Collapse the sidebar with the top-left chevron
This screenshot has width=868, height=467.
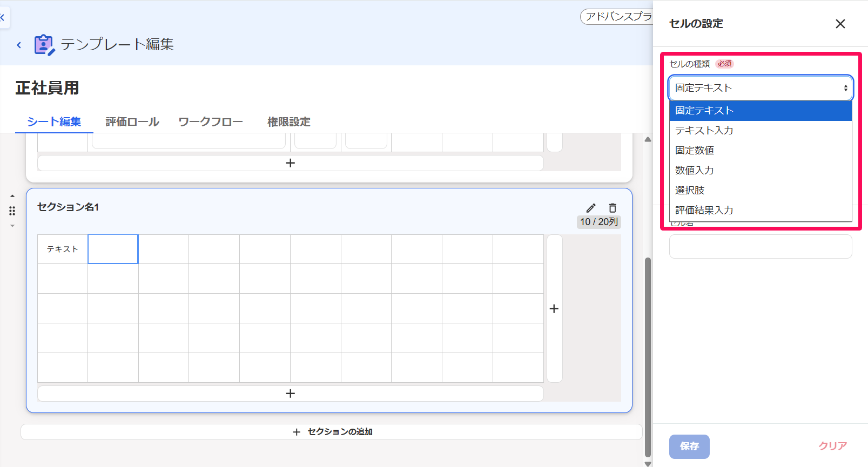(x=3, y=18)
